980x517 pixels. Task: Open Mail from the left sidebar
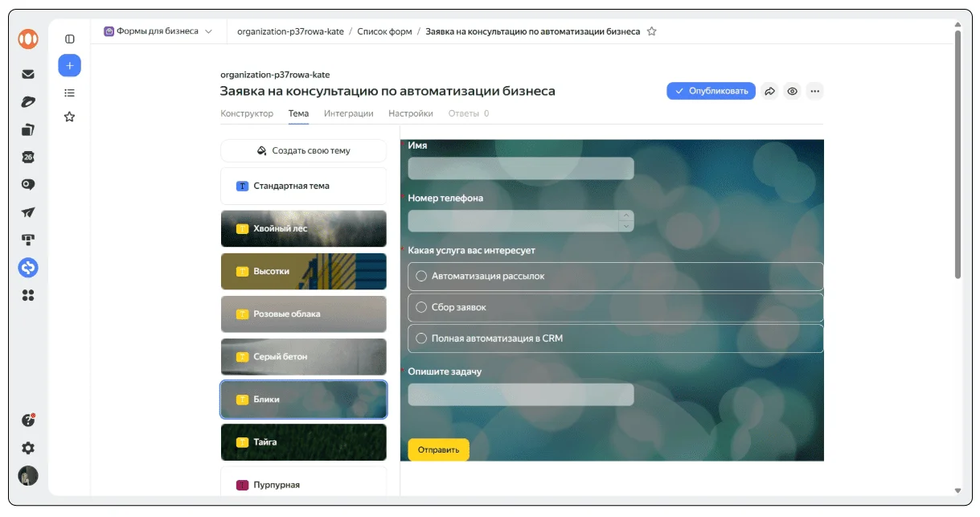click(28, 74)
